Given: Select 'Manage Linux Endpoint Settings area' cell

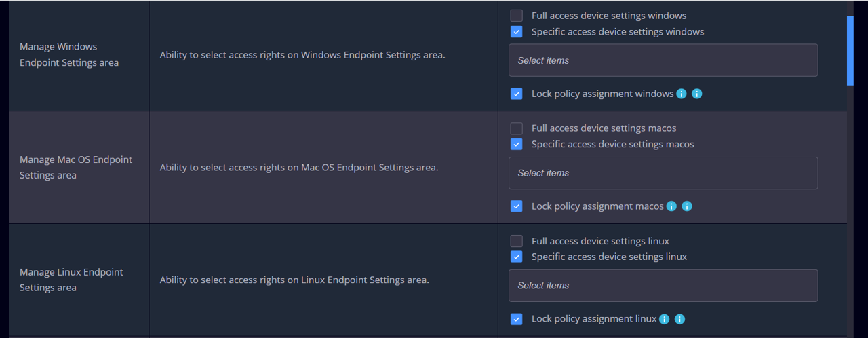Looking at the screenshot, I should click(x=79, y=280).
